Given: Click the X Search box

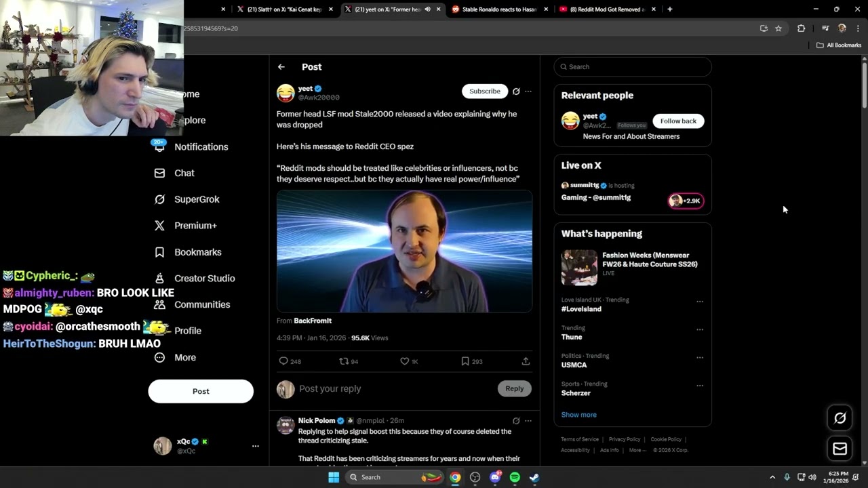Looking at the screenshot, I should click(633, 66).
